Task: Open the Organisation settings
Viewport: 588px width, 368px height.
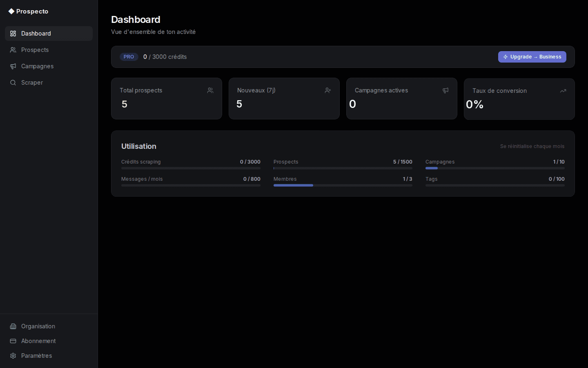Action: (49, 326)
